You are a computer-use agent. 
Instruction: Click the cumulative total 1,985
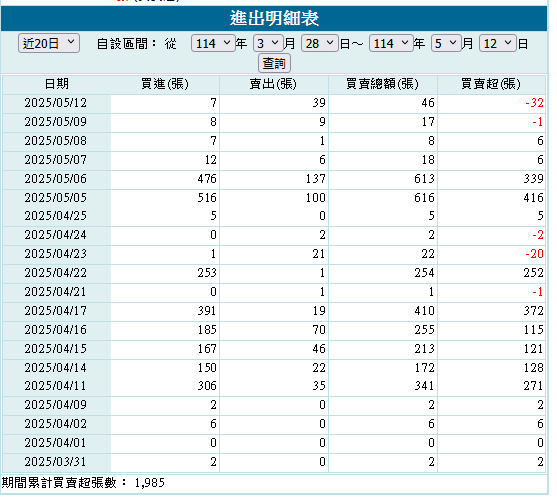pyautogui.click(x=150, y=483)
